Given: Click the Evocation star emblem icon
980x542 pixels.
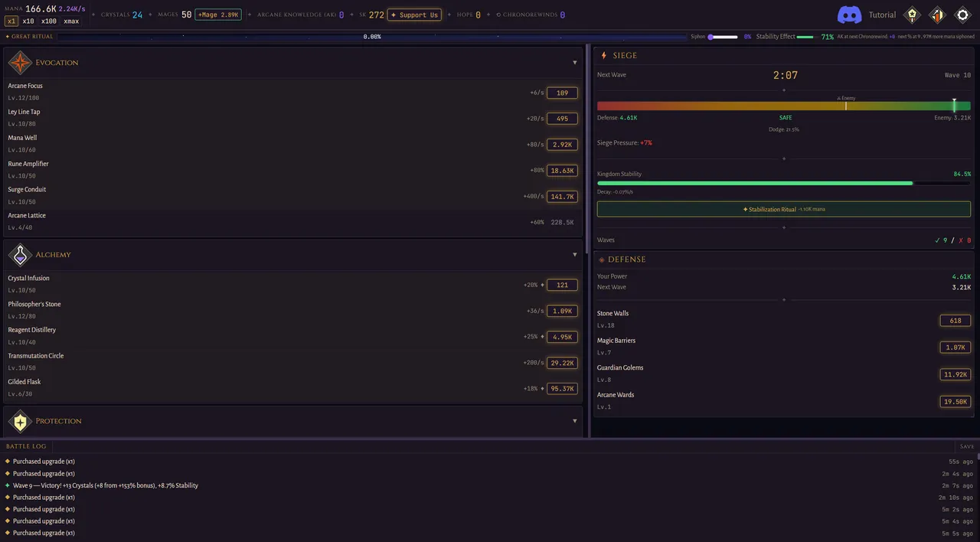Looking at the screenshot, I should [x=20, y=63].
